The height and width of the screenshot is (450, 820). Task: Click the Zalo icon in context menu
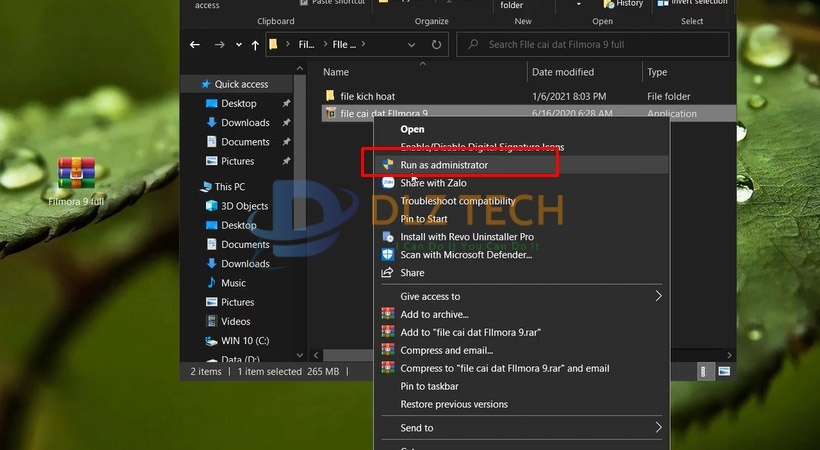coord(388,183)
